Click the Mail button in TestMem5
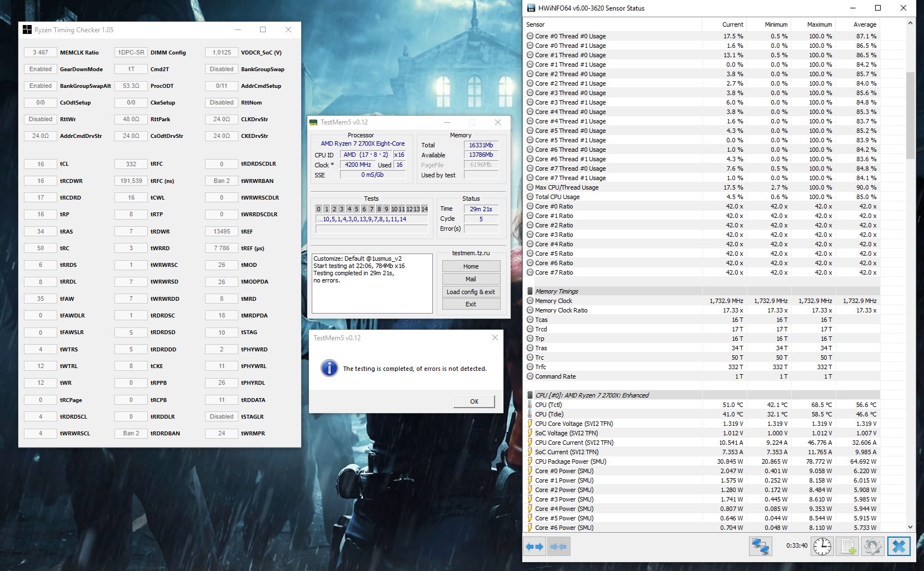The height and width of the screenshot is (571, 924). click(471, 279)
